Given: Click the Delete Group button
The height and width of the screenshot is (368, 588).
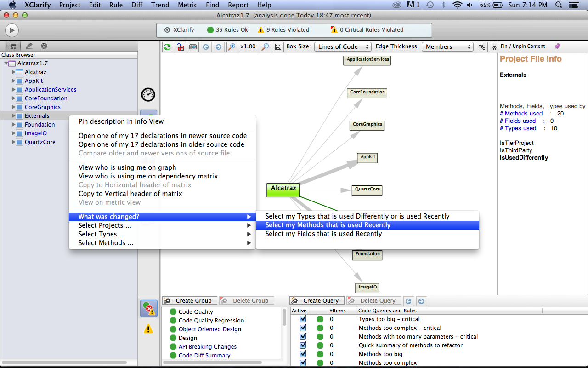Looking at the screenshot, I should point(246,301).
